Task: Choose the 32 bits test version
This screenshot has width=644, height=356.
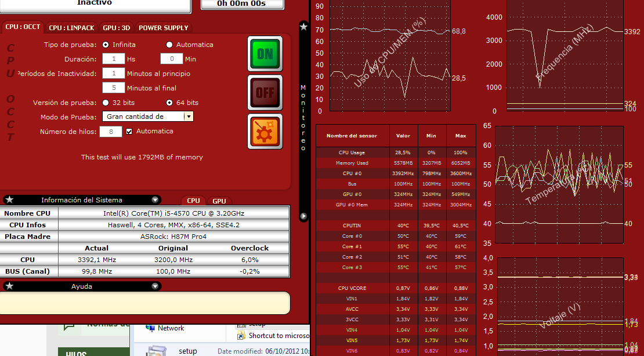Action: pyautogui.click(x=106, y=103)
